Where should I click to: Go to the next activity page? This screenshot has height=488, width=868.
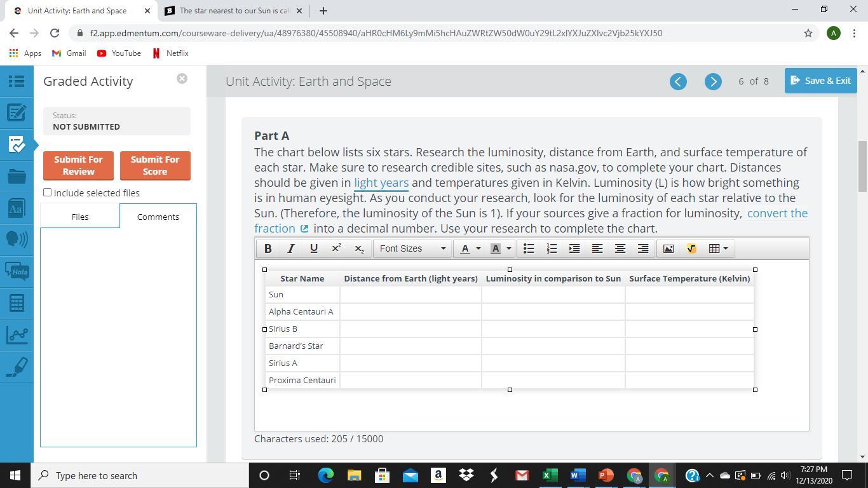click(x=713, y=81)
